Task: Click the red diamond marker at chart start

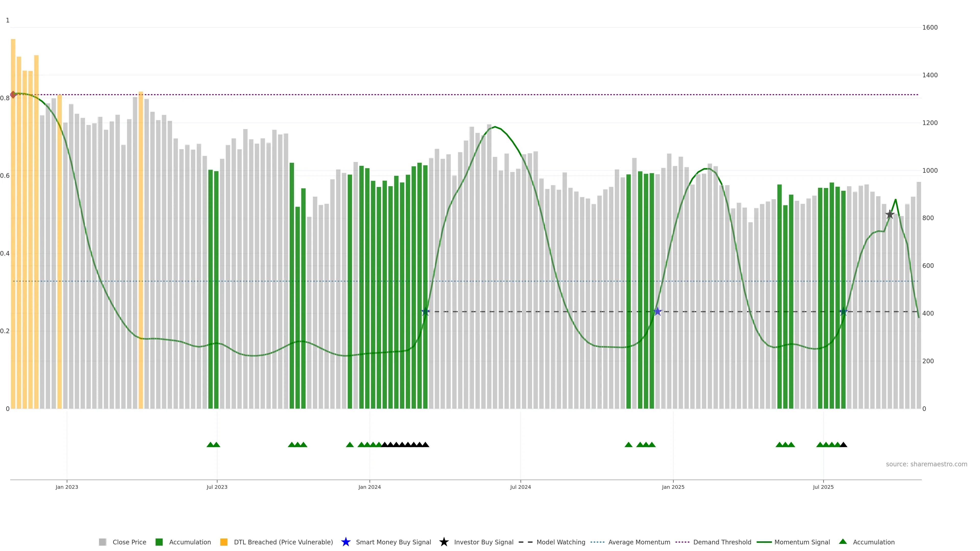Action: [x=13, y=95]
